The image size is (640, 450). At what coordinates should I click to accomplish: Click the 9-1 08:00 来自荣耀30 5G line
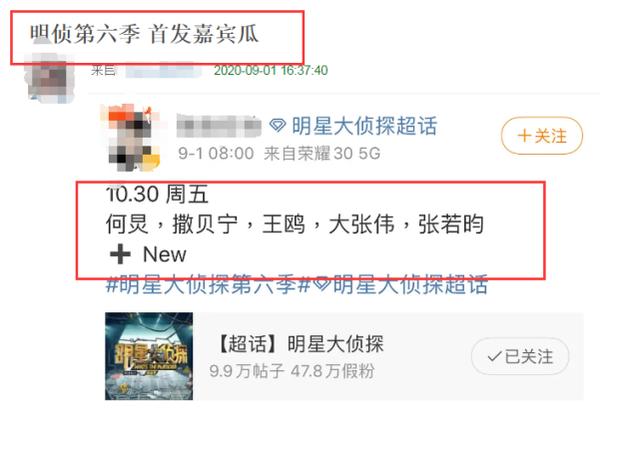tap(279, 154)
